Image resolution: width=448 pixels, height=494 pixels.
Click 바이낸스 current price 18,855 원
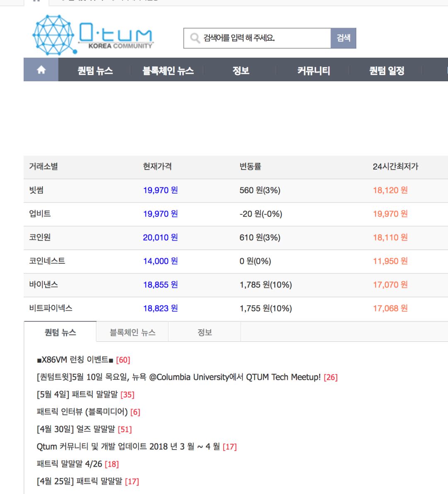coord(161,285)
